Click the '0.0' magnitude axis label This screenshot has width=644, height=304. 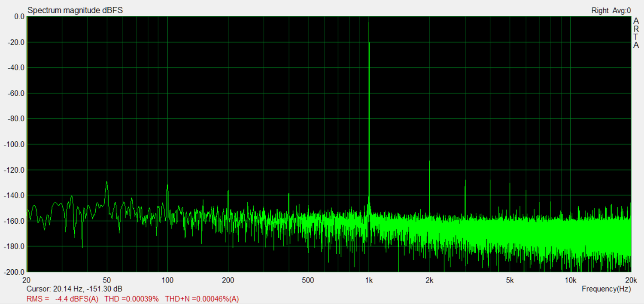pos(19,17)
